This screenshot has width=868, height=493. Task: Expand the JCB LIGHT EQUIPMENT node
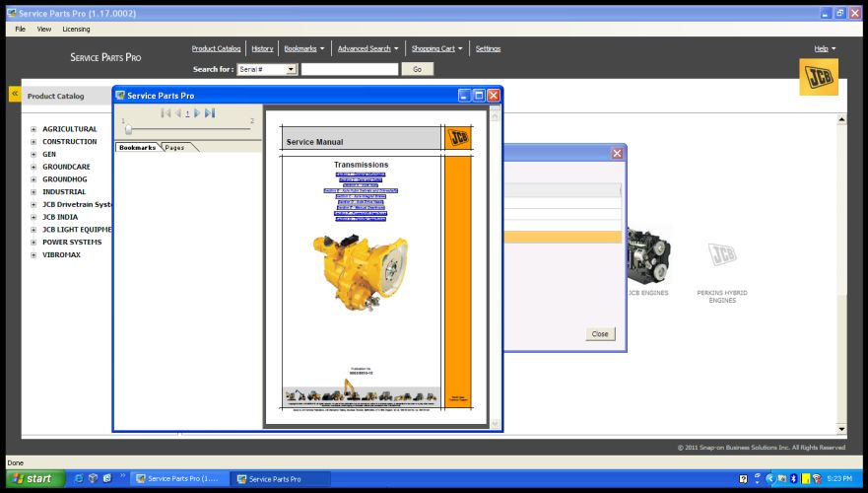[x=33, y=230]
